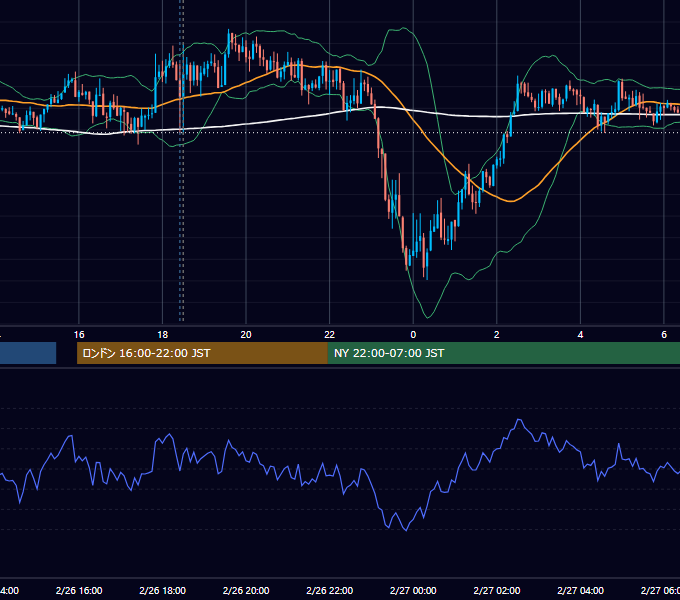Viewport: 680px width, 600px height.
Task: Click the '0' hour label on chart axis
Action: click(413, 335)
